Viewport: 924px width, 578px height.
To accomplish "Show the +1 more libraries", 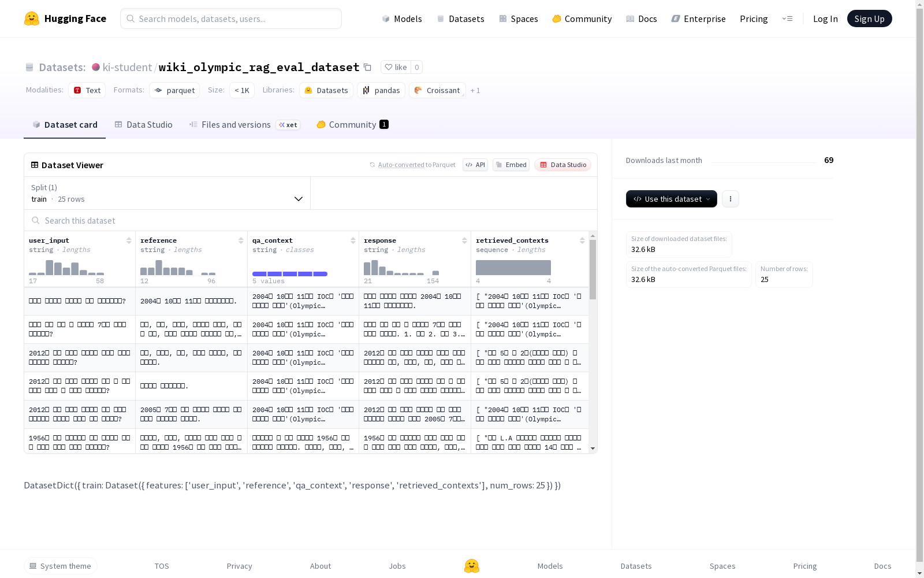I will 475,90.
